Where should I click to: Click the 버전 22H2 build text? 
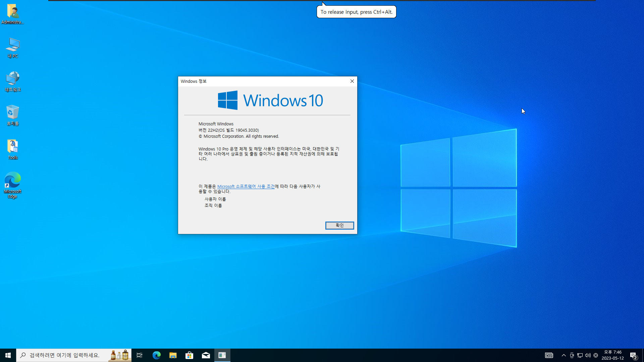pos(229,130)
